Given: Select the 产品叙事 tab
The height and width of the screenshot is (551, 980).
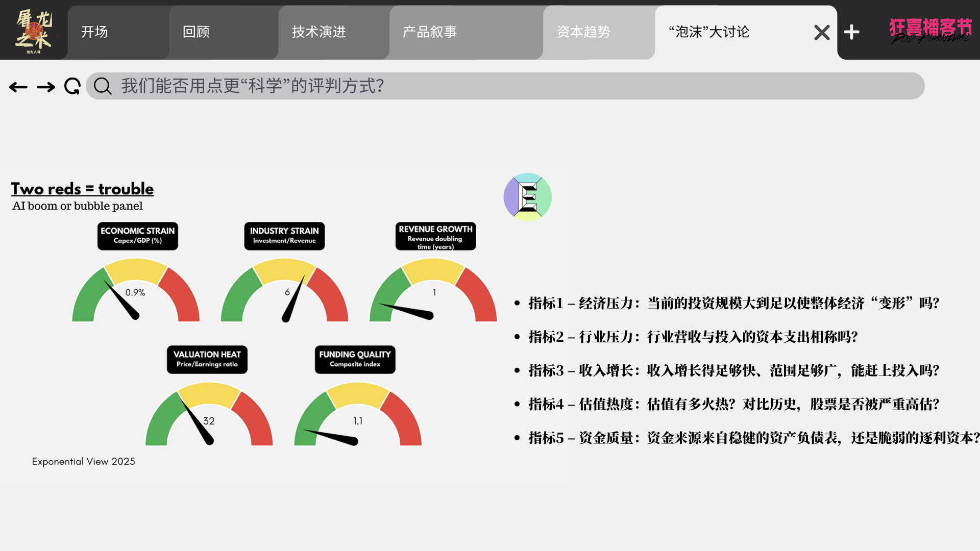Looking at the screenshot, I should point(430,32).
